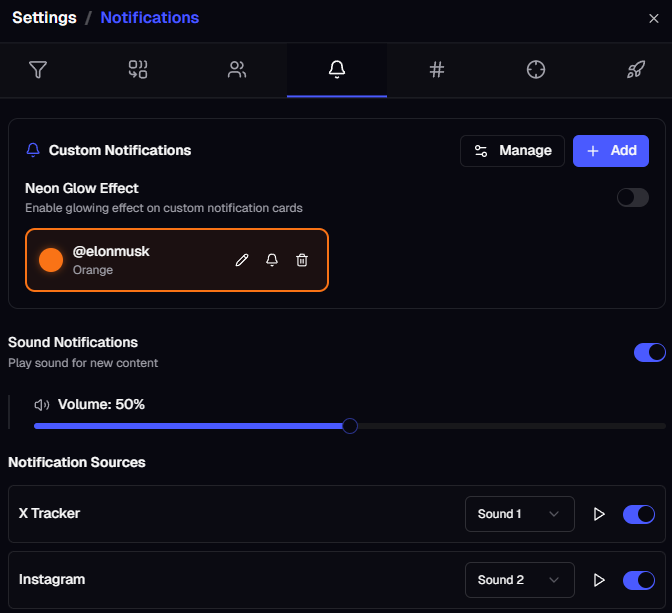This screenshot has width=672, height=613.
Task: Click the volume slider handle at 50%
Action: pos(350,426)
